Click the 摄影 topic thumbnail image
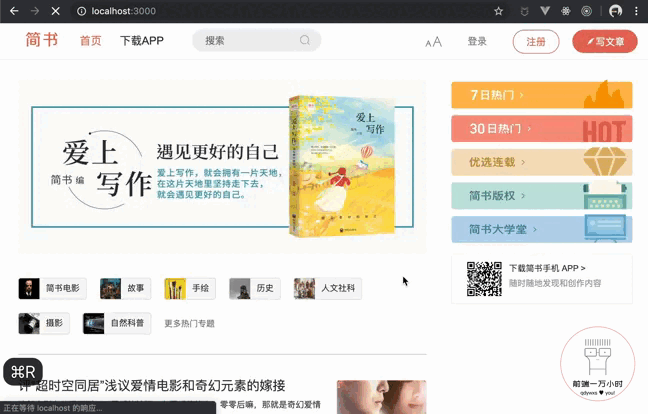Image resolution: width=648 pixels, height=414 pixels. point(29,323)
